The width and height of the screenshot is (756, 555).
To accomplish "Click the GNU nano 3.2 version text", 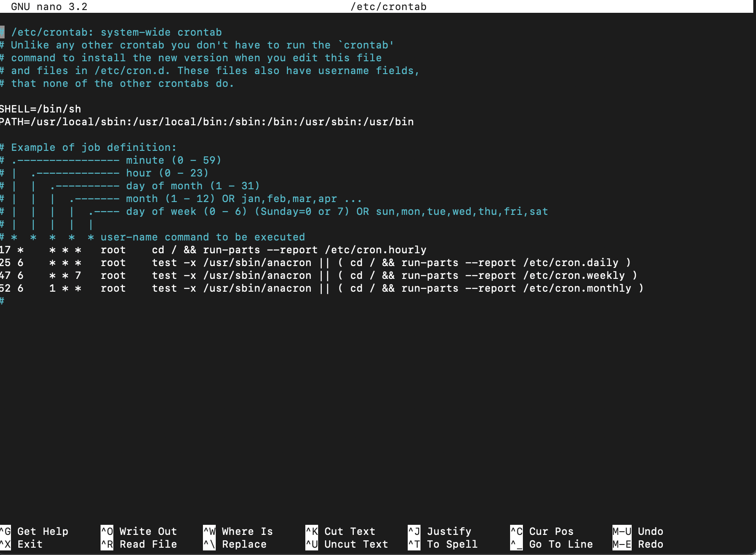I will click(49, 6).
